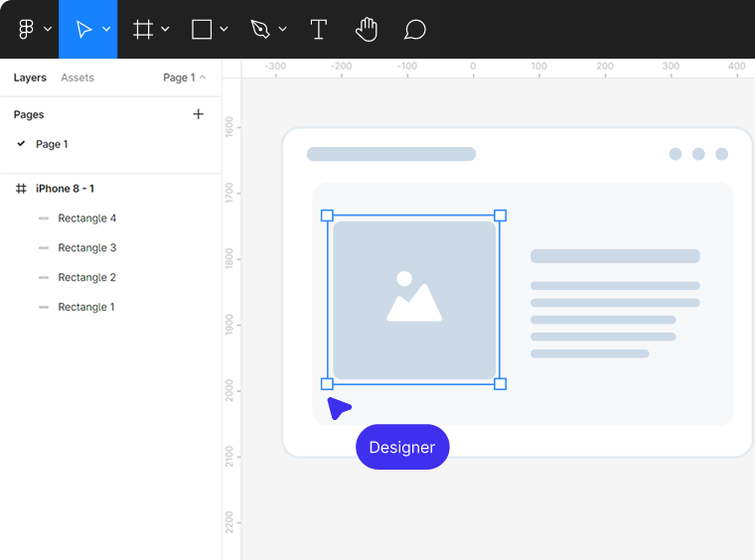
Task: Select the Hand tool
Action: 367,30
